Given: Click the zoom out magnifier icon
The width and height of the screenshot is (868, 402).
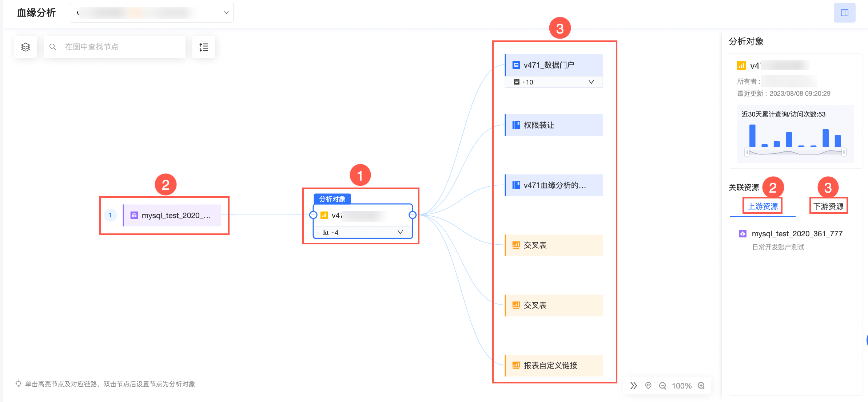Looking at the screenshot, I should point(662,386).
